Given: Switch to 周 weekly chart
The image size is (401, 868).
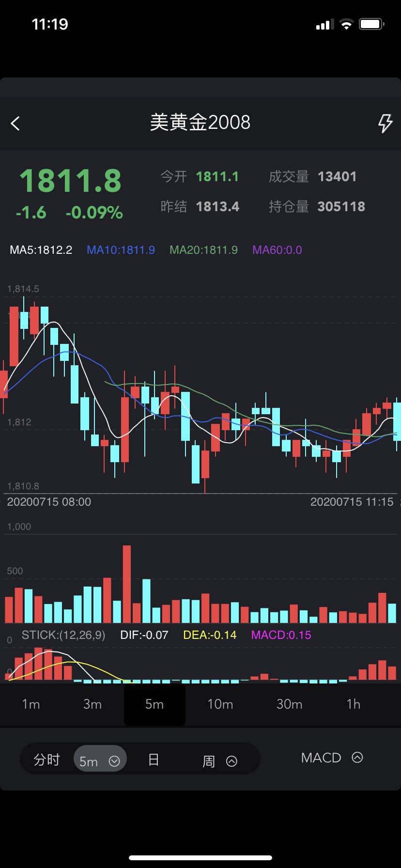Looking at the screenshot, I should coord(209,761).
